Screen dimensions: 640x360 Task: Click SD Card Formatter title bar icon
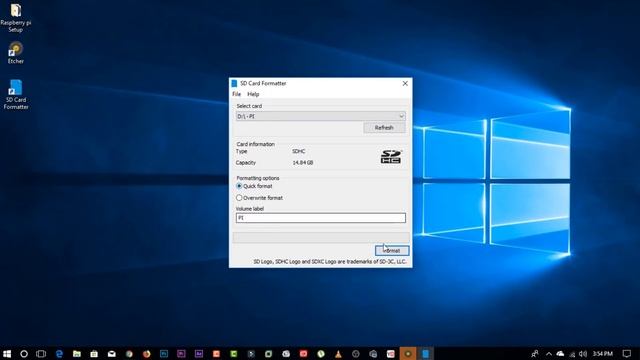click(x=234, y=83)
